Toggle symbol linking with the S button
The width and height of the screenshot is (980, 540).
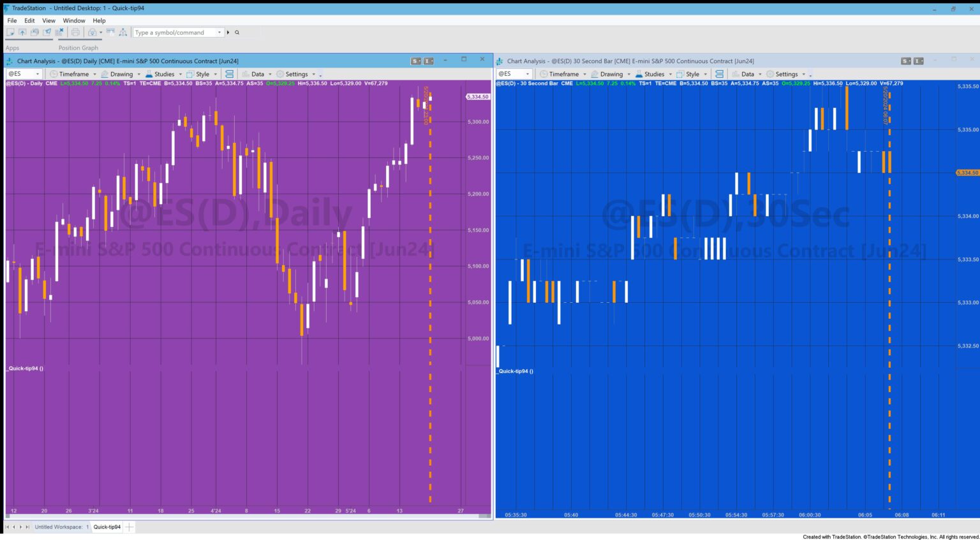[x=416, y=60]
